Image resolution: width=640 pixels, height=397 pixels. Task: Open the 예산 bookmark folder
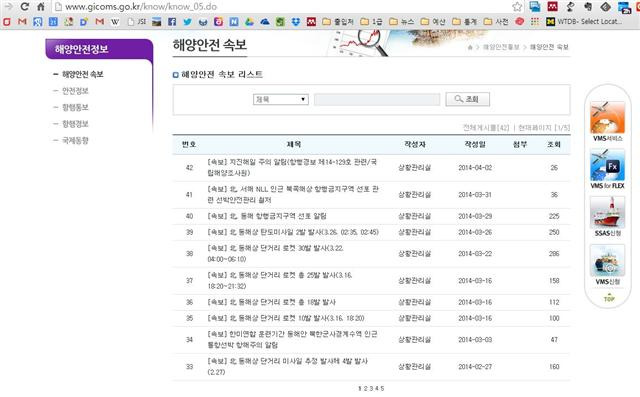(x=433, y=22)
